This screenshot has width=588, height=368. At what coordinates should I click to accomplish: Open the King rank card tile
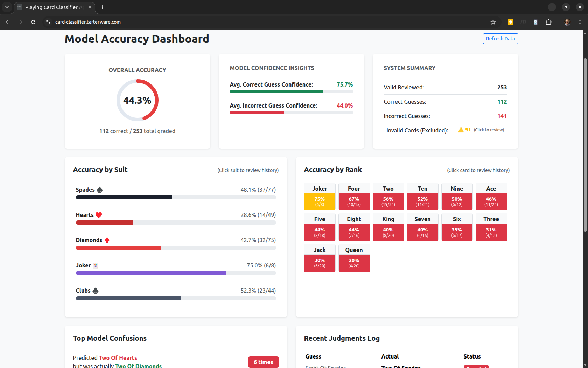[x=388, y=227]
